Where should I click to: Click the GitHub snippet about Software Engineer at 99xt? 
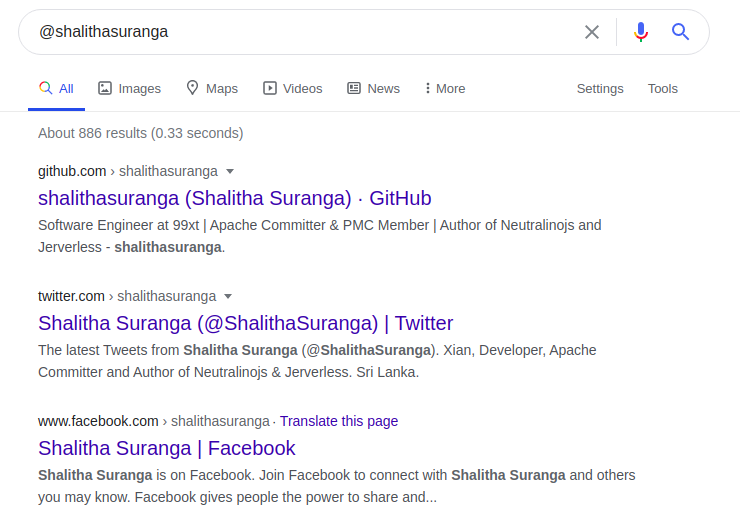(320, 236)
